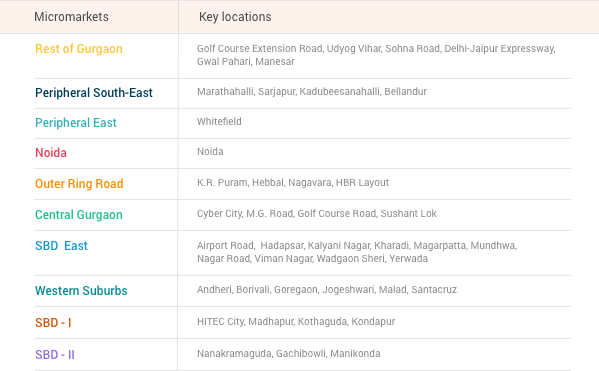The height and width of the screenshot is (371, 599).
Task: Click the Western Suburbs micromarket label
Action: 81,291
